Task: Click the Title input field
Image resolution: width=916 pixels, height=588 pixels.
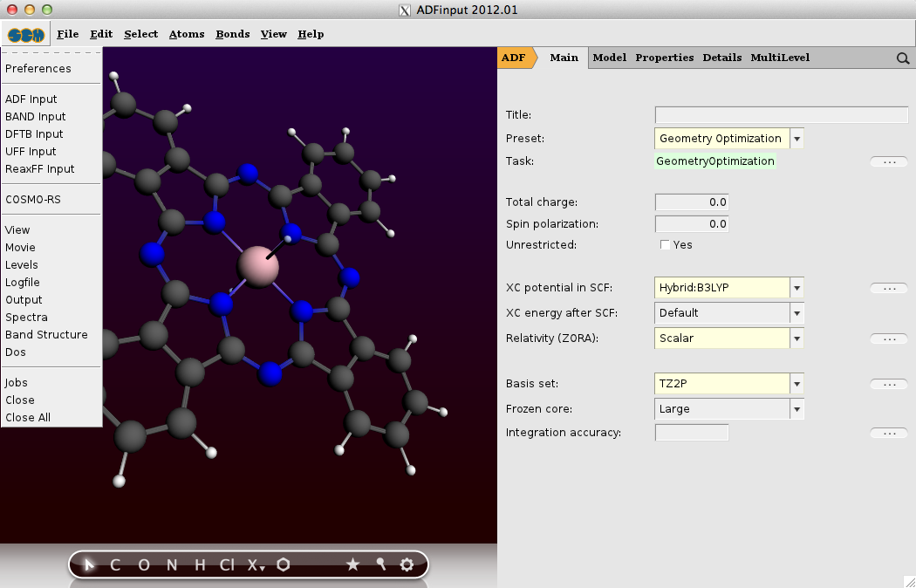Action: point(782,114)
